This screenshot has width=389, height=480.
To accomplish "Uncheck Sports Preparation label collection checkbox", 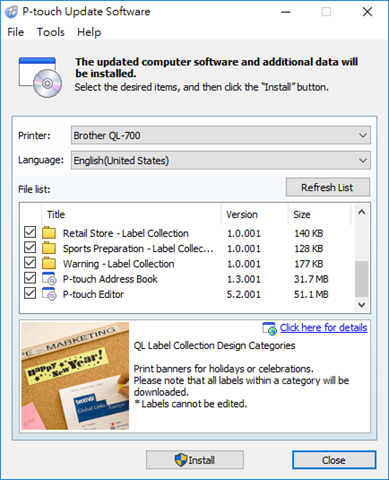I will 30,247.
